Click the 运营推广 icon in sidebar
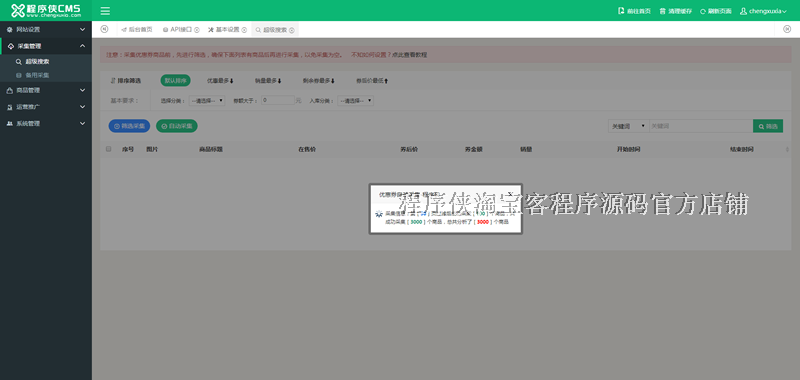This screenshot has width=800, height=380. coord(10,107)
